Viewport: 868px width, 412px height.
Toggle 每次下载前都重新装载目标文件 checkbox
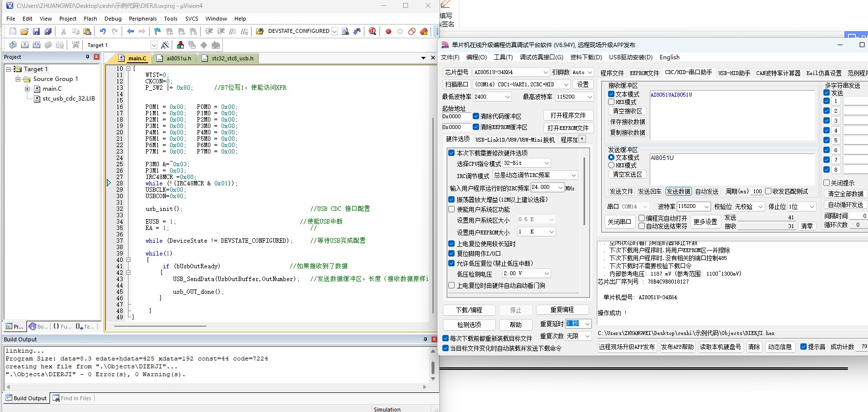(446, 338)
